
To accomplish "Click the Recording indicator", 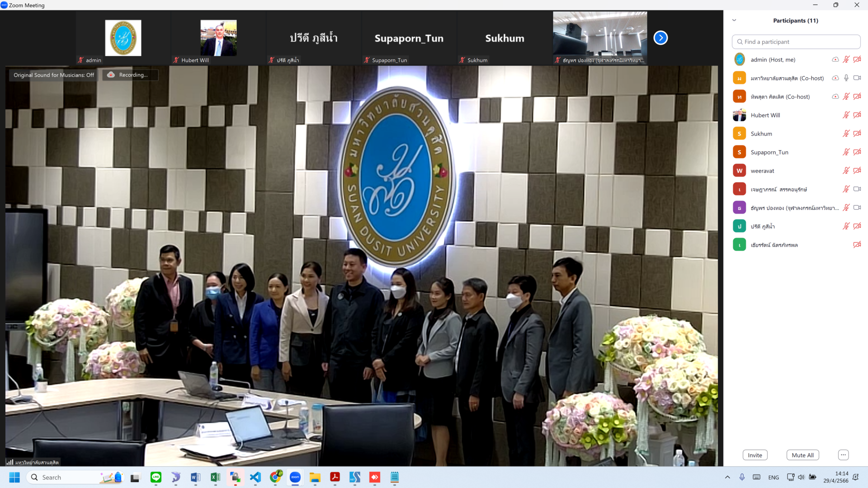I will (130, 75).
